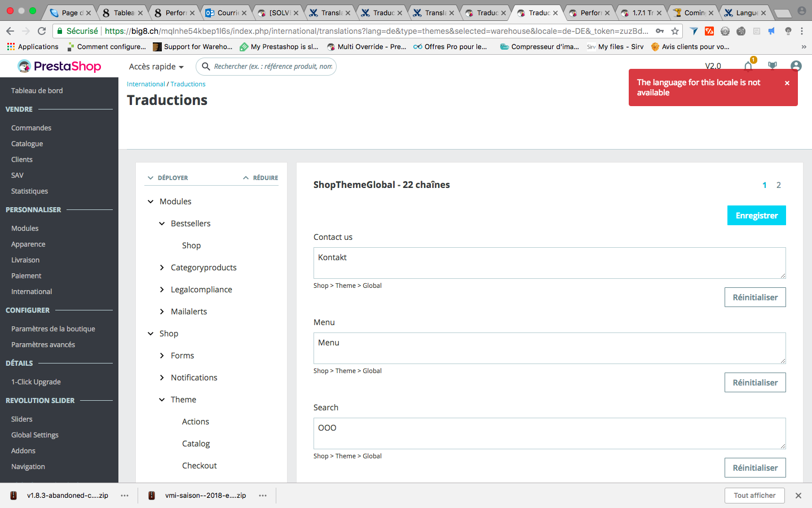Screen dimensions: 812x508
Task: Click Réinitialiser below Contact us field
Action: pos(755,297)
